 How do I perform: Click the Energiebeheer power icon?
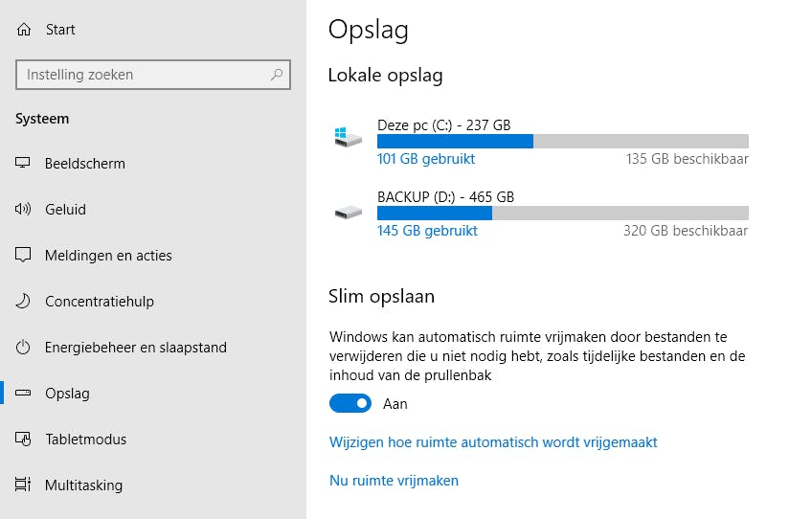[x=24, y=348]
